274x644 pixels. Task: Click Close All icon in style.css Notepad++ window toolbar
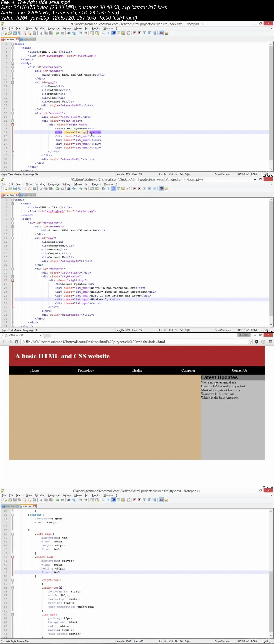(x=29, y=500)
